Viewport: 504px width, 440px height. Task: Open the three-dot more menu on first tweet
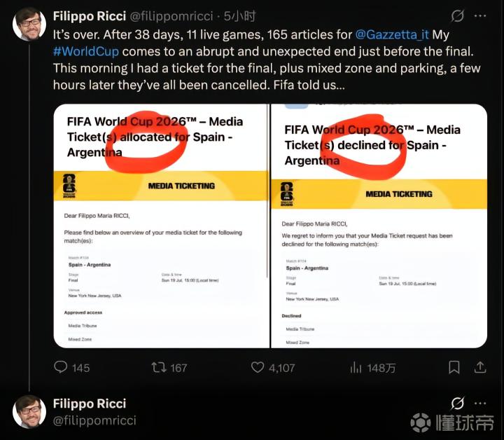(480, 15)
